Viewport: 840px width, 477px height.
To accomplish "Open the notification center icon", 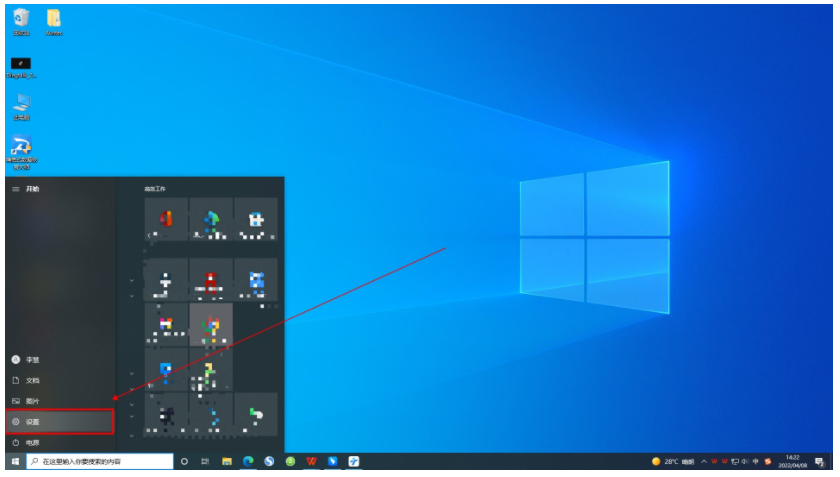I will click(819, 462).
